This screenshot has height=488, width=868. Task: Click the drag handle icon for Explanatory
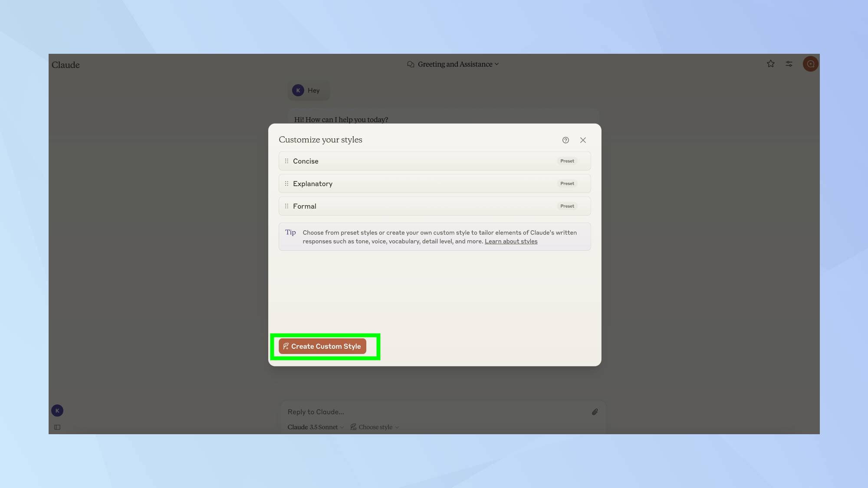point(287,183)
